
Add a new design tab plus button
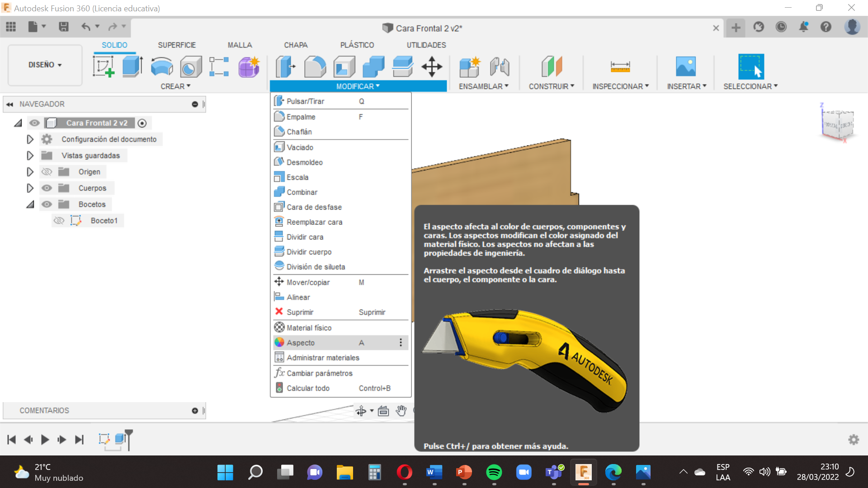(736, 28)
